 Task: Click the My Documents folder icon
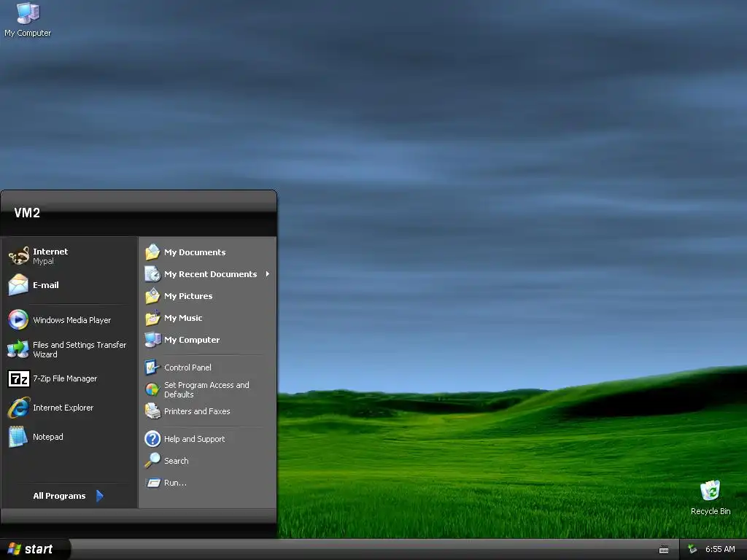coord(152,252)
